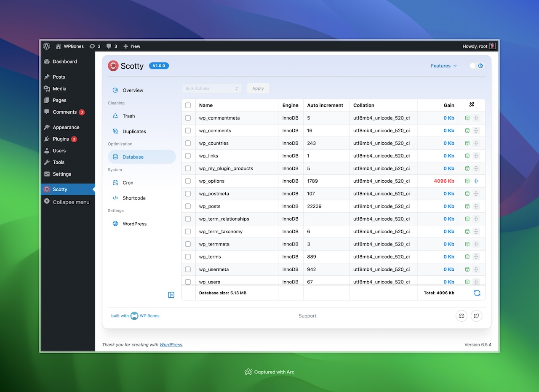539x392 pixels.
Task: Click the blue optimize icon for wp_options
Action: pos(476,181)
